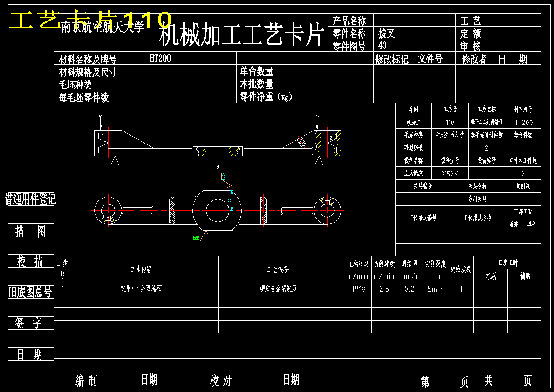Click the 单件 sub-header

click(532, 225)
